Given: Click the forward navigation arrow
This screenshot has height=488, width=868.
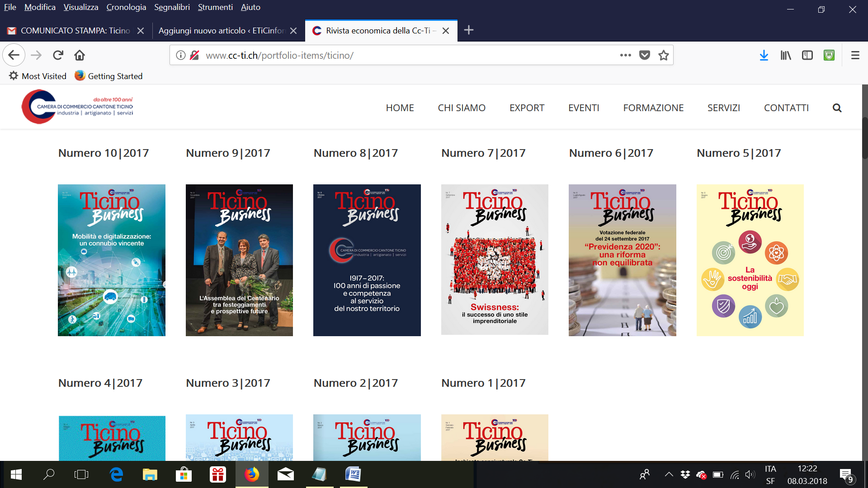Looking at the screenshot, I should click(36, 55).
